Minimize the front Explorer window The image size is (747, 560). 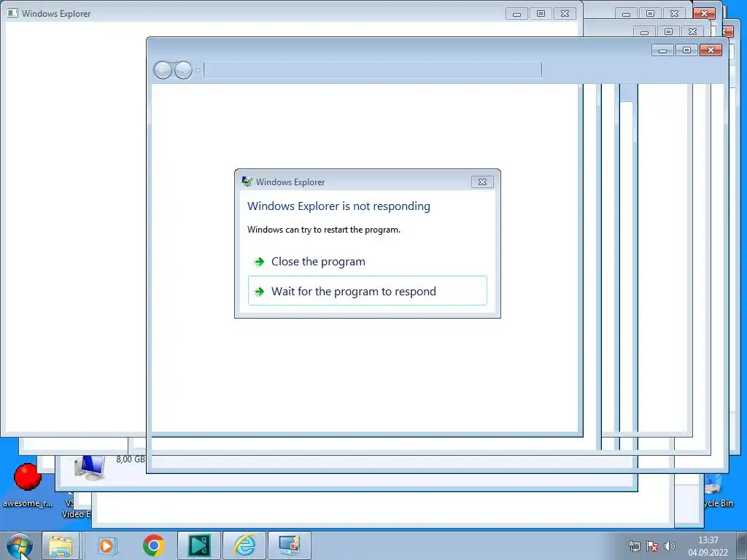[662, 50]
